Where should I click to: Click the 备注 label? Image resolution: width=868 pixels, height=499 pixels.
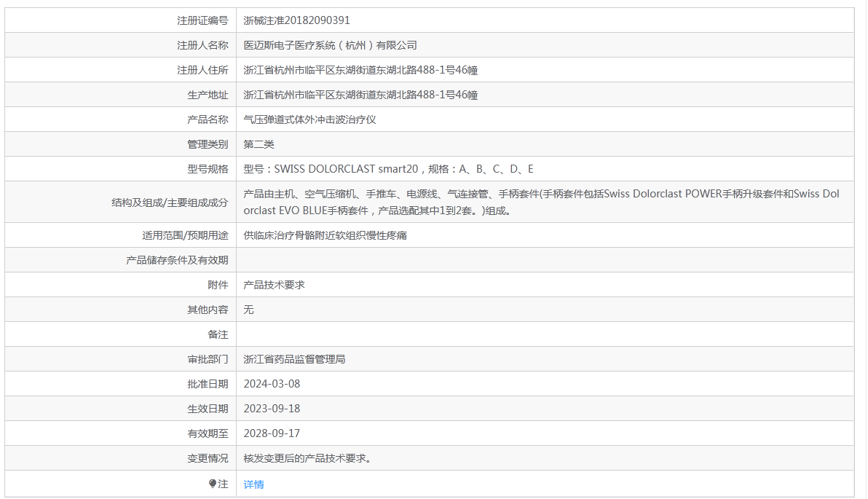pyautogui.click(x=218, y=334)
